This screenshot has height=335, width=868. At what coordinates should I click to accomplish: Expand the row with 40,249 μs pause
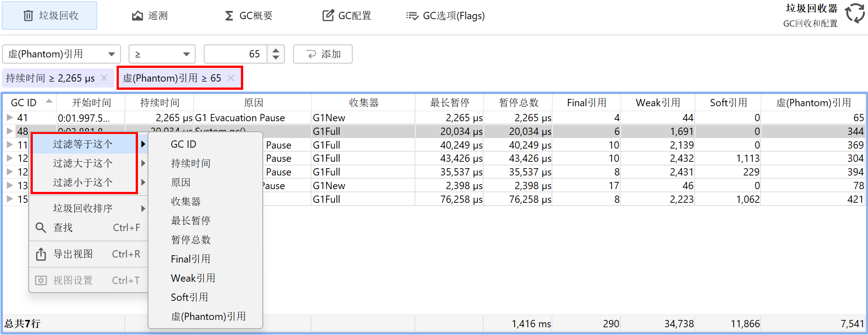pyautogui.click(x=10, y=145)
